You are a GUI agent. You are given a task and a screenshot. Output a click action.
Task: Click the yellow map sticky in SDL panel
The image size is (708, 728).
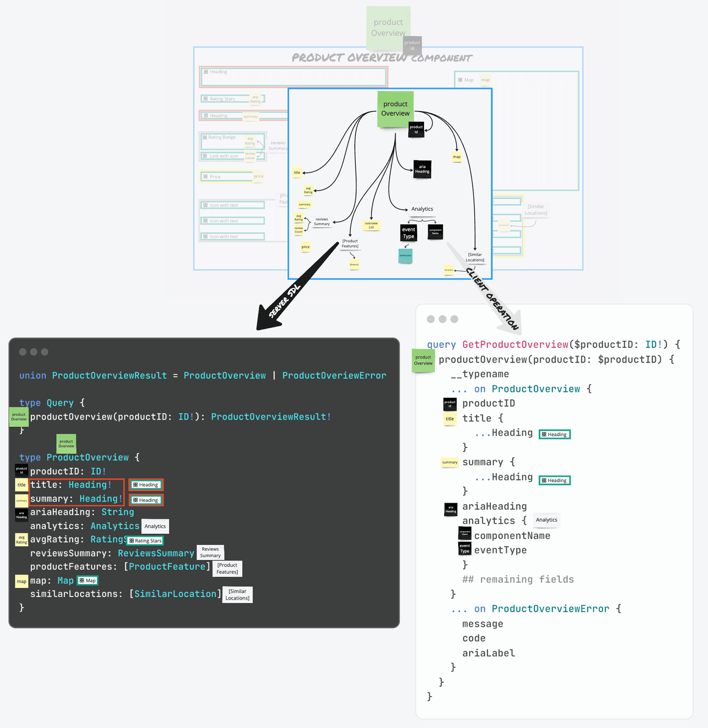coord(22,581)
